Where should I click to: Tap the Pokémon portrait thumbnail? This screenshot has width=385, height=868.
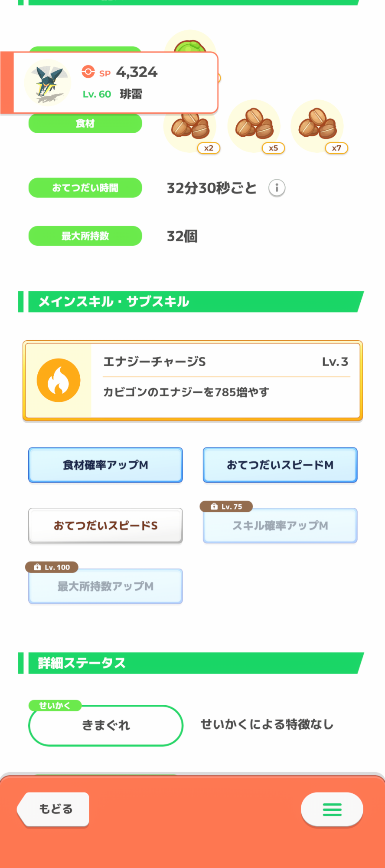tap(47, 82)
